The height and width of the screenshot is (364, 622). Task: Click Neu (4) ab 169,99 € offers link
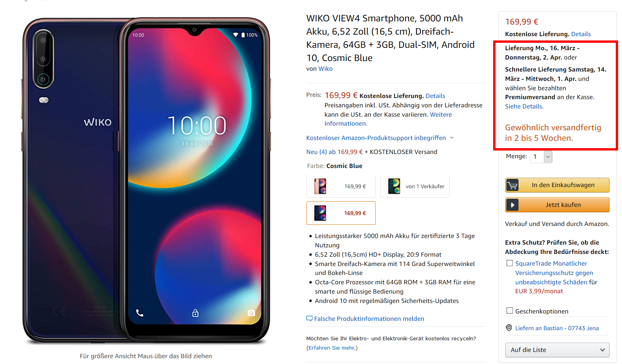pyautogui.click(x=334, y=152)
